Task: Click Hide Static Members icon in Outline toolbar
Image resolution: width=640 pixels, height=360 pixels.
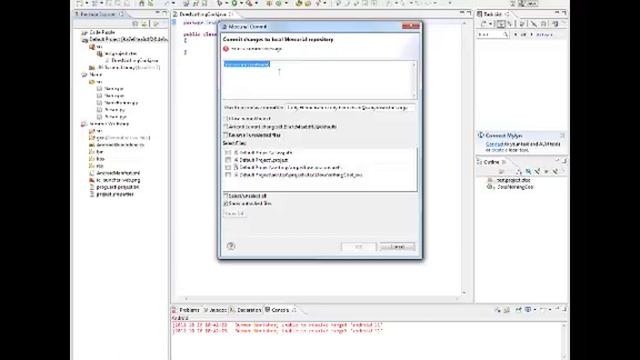Action: (537, 172)
